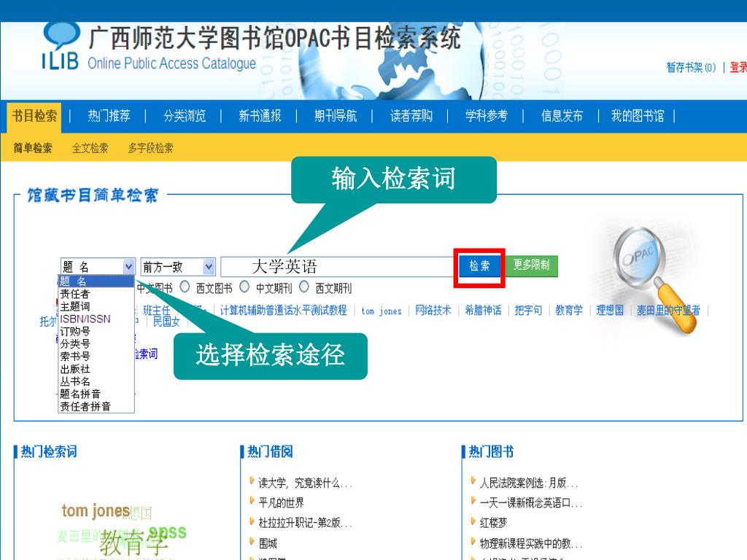Select highlighted 题名 option in list
The height and width of the screenshot is (560, 747).
tap(96, 281)
